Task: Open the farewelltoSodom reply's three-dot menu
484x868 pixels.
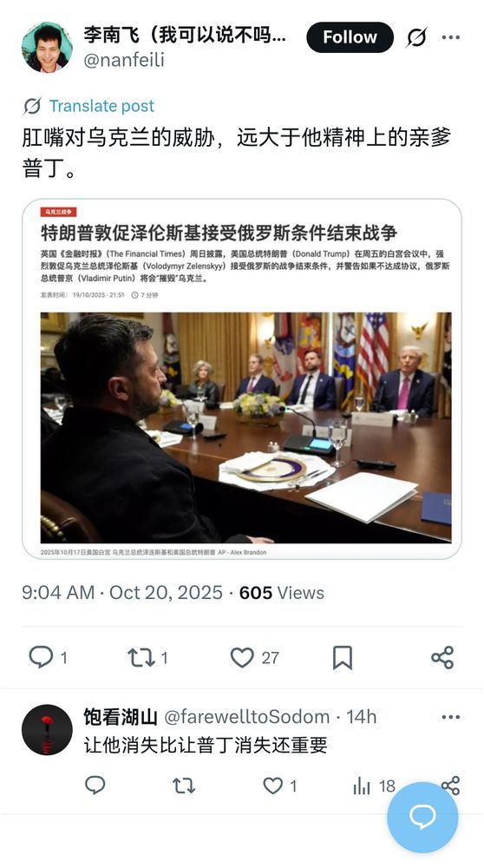Action: (451, 717)
